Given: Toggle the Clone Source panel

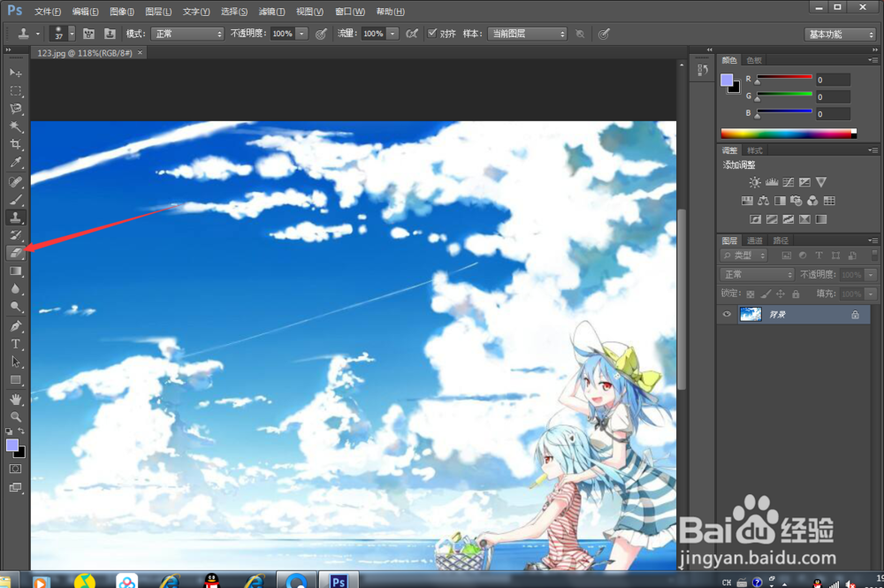Looking at the screenshot, I should tap(110, 34).
